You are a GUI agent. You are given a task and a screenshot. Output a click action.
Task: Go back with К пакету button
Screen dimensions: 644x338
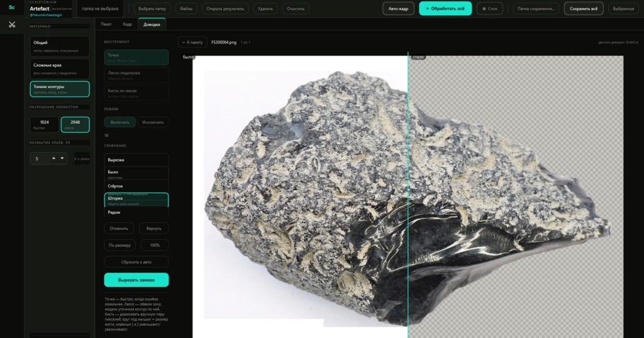tap(192, 42)
